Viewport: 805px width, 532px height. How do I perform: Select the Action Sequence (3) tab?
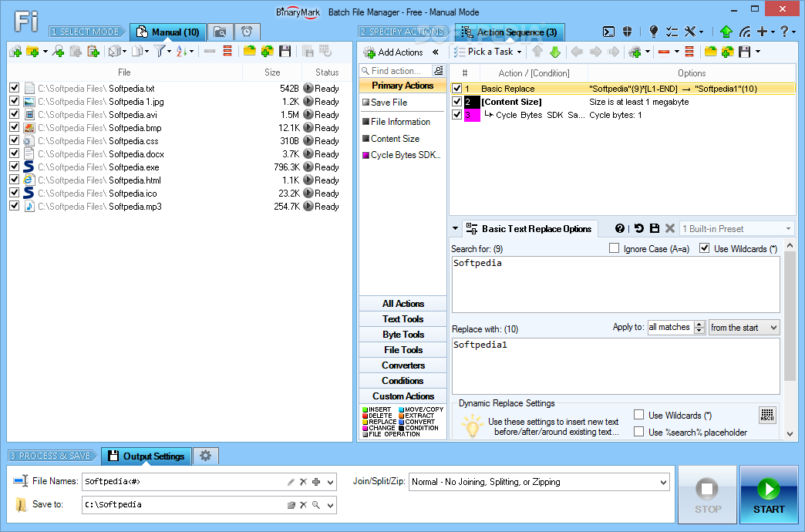(x=509, y=32)
